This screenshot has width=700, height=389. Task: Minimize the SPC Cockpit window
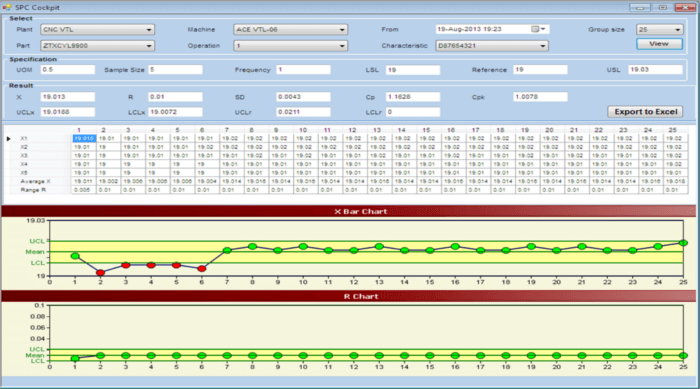click(x=640, y=7)
